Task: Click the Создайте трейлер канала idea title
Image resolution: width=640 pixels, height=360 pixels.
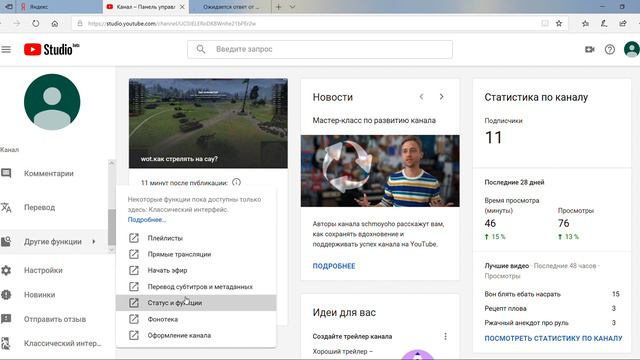Action: pos(352,336)
